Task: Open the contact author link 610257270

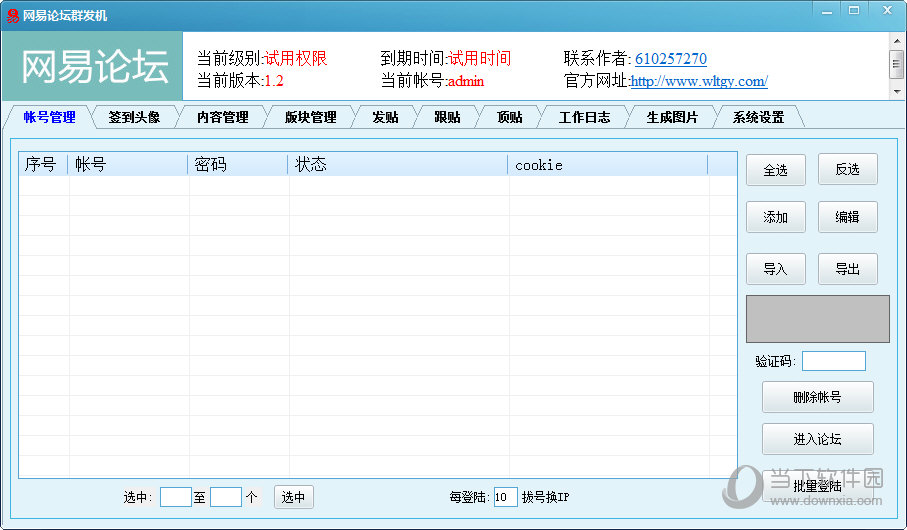Action: click(670, 59)
